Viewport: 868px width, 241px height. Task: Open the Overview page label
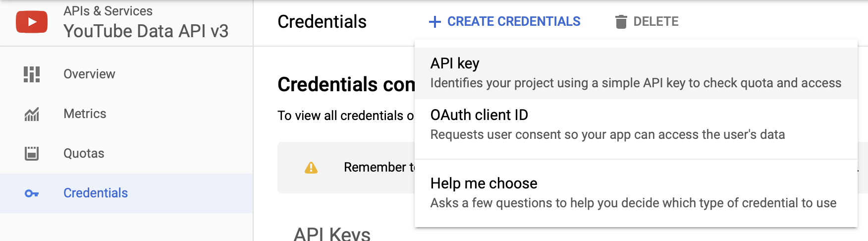click(89, 74)
